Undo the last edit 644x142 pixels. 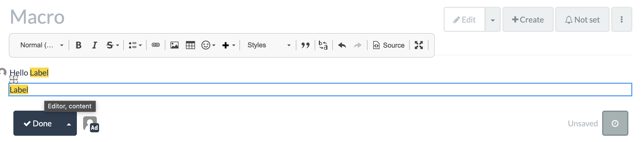click(342, 45)
